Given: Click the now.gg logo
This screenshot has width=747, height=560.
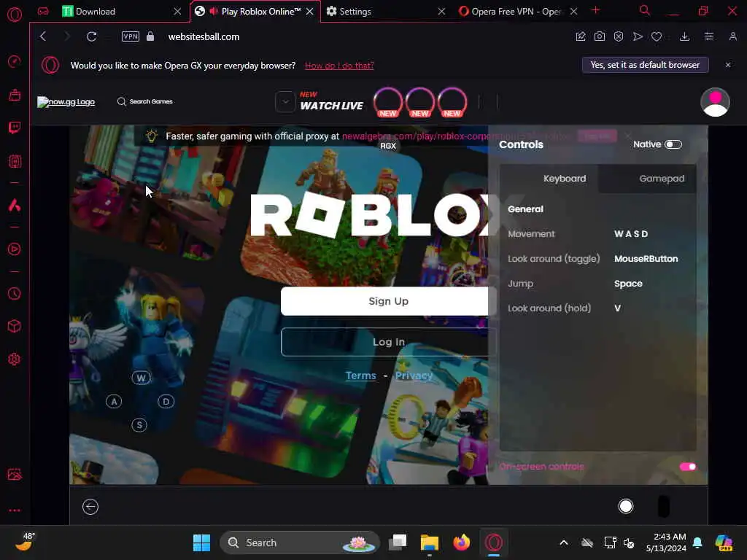Looking at the screenshot, I should coord(66,102).
